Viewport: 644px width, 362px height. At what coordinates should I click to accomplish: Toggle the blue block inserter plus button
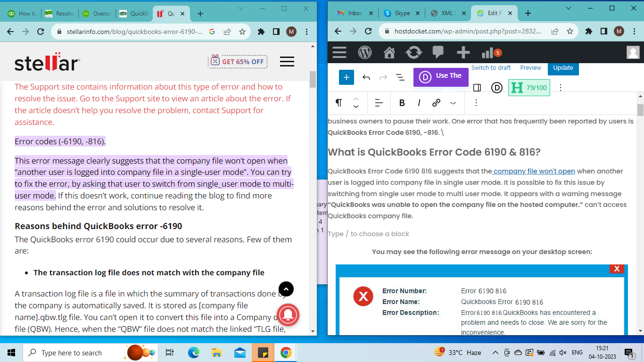point(347,77)
